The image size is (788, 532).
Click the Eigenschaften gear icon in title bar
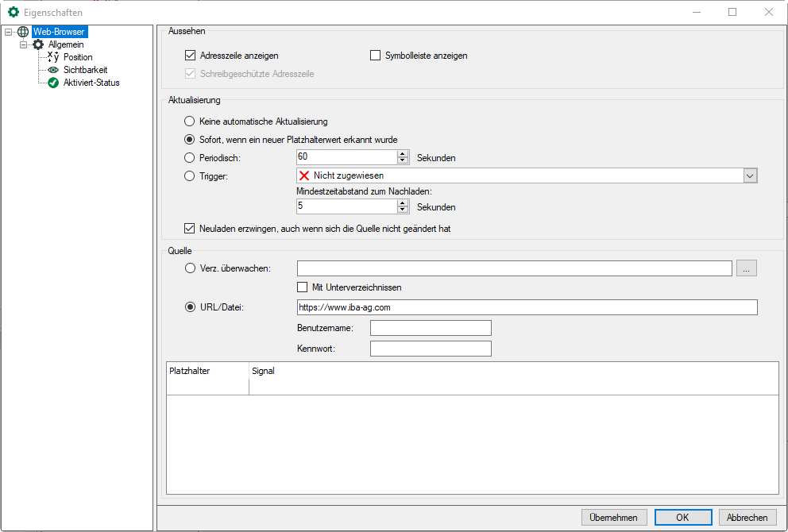coord(13,12)
